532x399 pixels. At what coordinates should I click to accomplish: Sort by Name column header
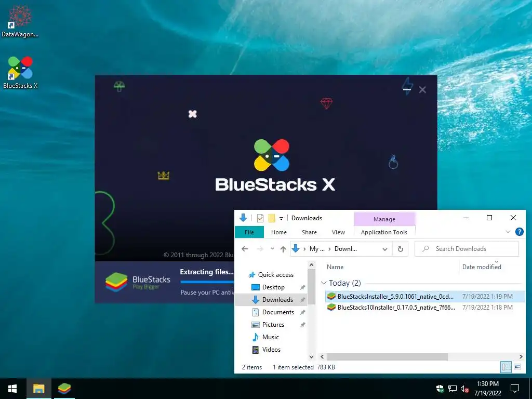(335, 267)
